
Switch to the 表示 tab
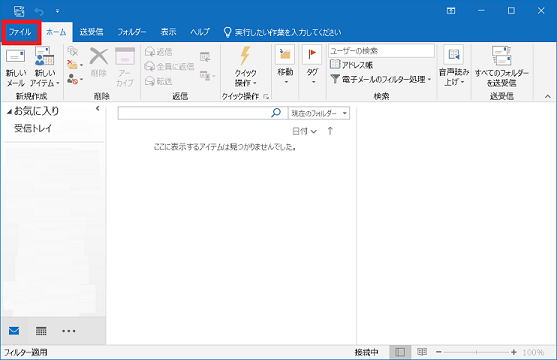click(168, 32)
